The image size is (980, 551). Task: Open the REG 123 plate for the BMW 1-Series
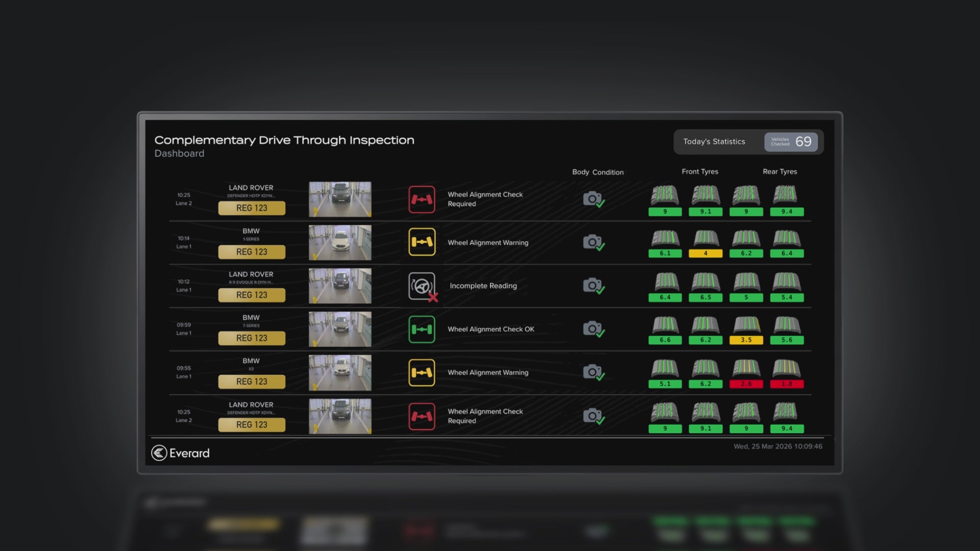[252, 252]
